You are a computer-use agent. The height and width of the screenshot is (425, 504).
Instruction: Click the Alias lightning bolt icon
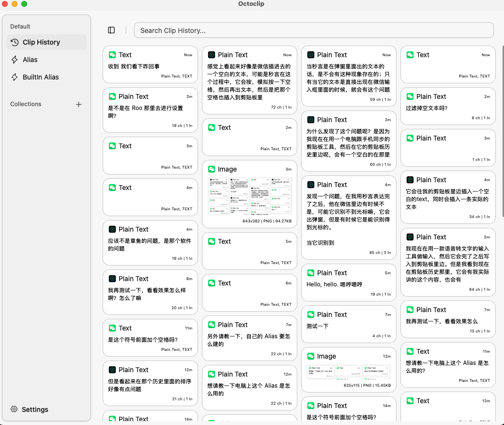(15, 60)
